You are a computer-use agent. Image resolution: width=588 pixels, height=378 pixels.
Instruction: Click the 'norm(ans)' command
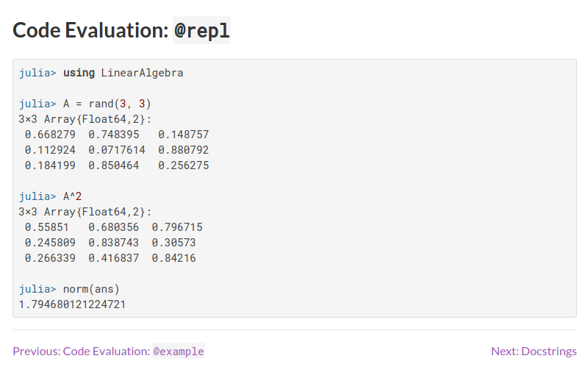[x=91, y=289]
